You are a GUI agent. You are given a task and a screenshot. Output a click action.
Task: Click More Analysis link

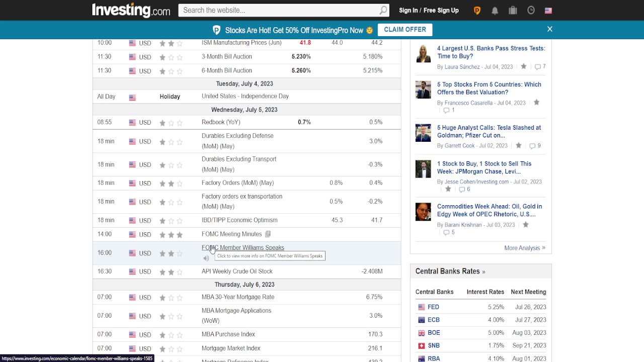tap(525, 248)
